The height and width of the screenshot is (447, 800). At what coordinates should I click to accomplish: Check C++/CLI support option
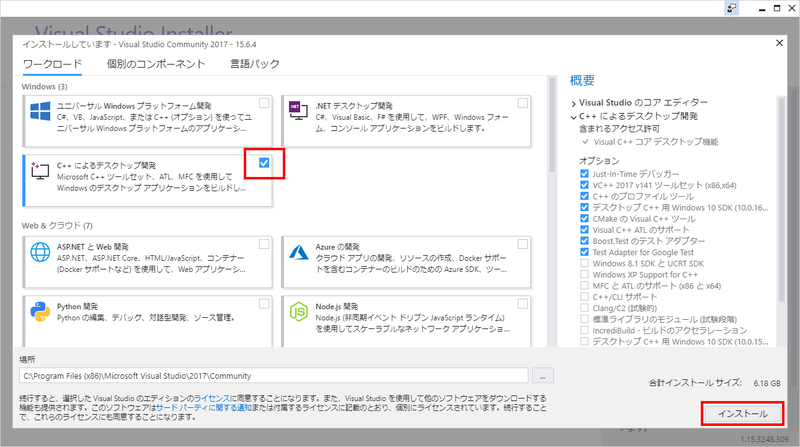tap(584, 297)
